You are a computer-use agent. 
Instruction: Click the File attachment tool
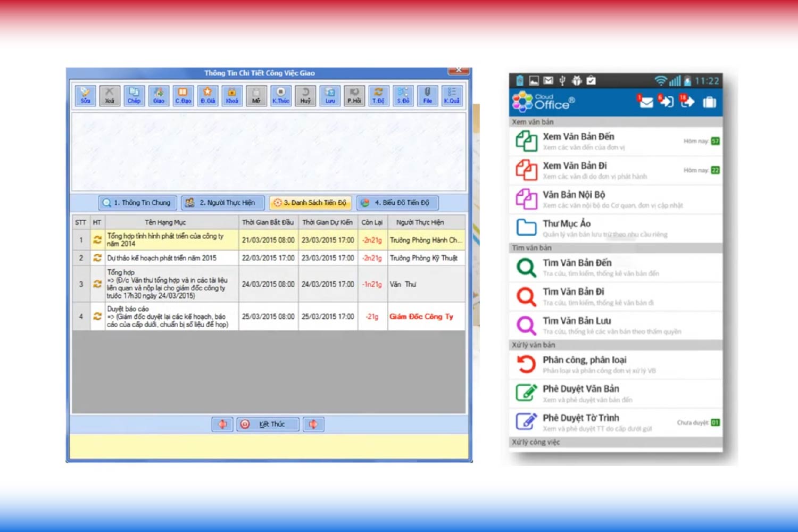coord(427,96)
